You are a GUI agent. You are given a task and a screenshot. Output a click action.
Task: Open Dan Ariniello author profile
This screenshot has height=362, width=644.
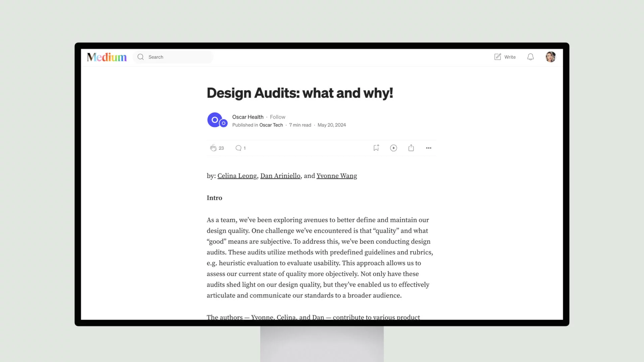[x=280, y=176]
